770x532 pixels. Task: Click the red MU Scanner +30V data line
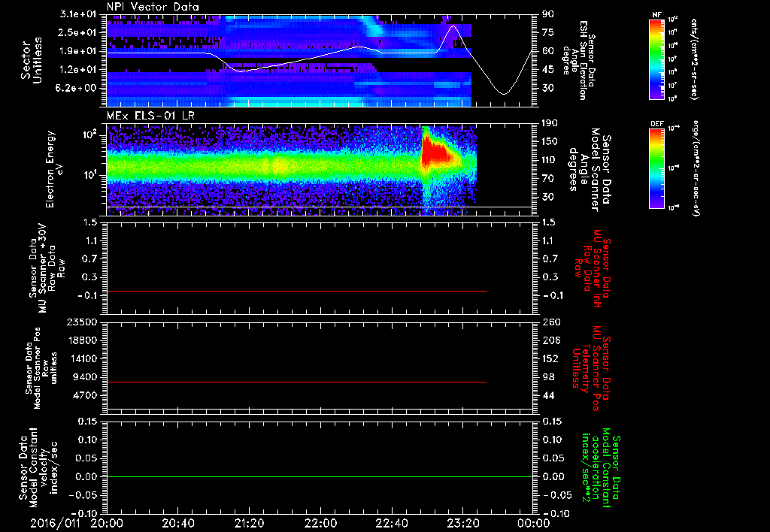[296, 291]
